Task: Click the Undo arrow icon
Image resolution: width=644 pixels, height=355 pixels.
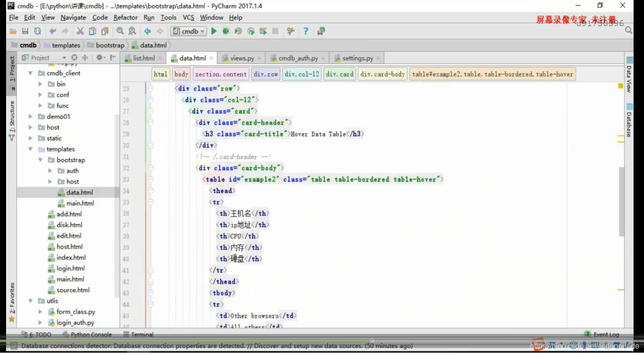Action: (x=52, y=31)
